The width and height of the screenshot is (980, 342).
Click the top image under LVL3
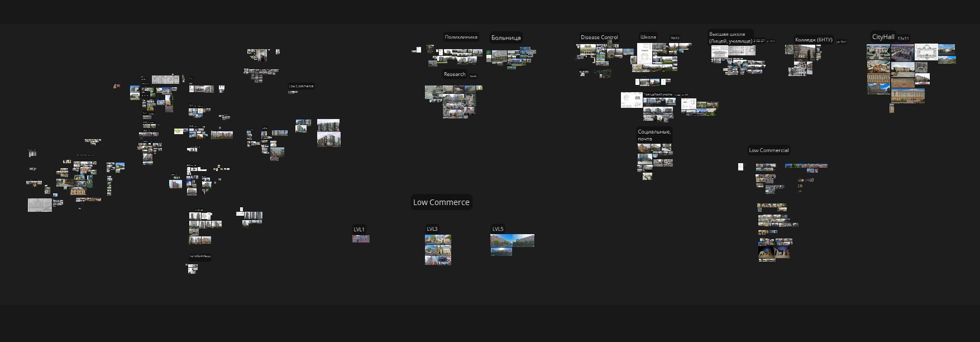pos(438,239)
